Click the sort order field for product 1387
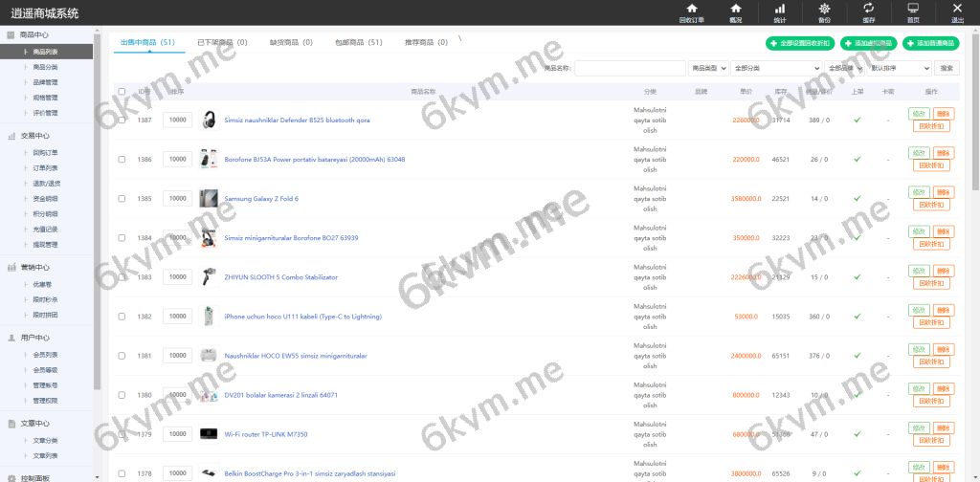The height and width of the screenshot is (482, 980). (x=177, y=120)
